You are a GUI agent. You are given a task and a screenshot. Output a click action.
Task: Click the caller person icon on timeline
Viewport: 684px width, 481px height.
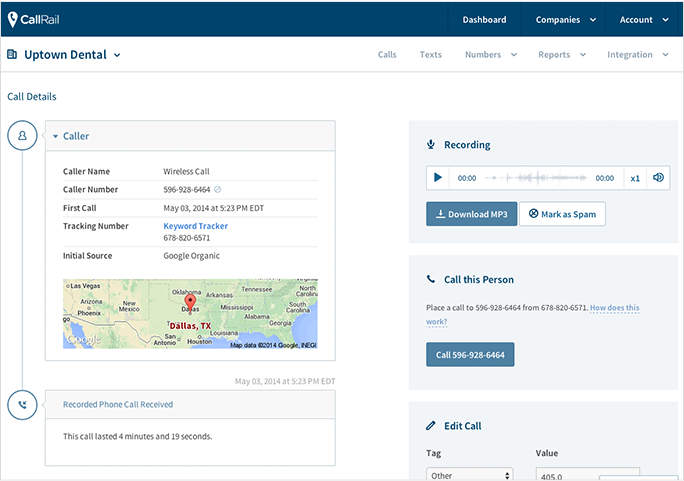(22, 136)
